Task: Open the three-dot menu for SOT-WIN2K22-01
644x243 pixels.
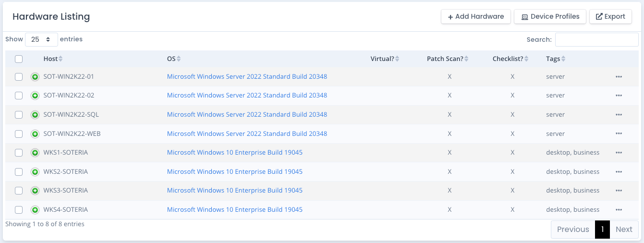Action: [619, 77]
